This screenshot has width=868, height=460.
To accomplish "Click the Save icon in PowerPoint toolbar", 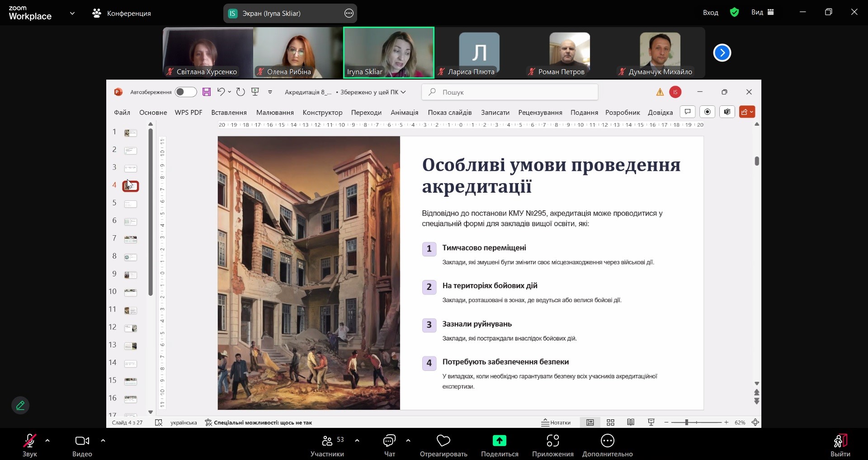I will 207,92.
